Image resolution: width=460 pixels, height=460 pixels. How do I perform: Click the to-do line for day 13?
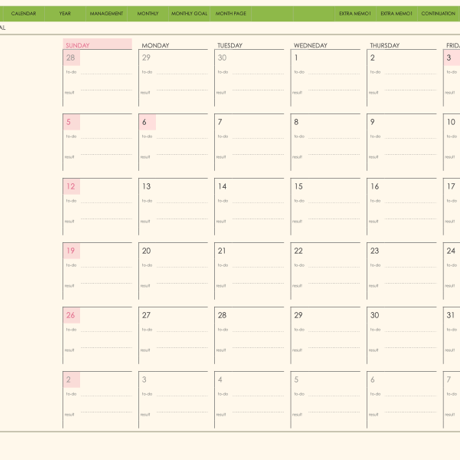(182, 202)
